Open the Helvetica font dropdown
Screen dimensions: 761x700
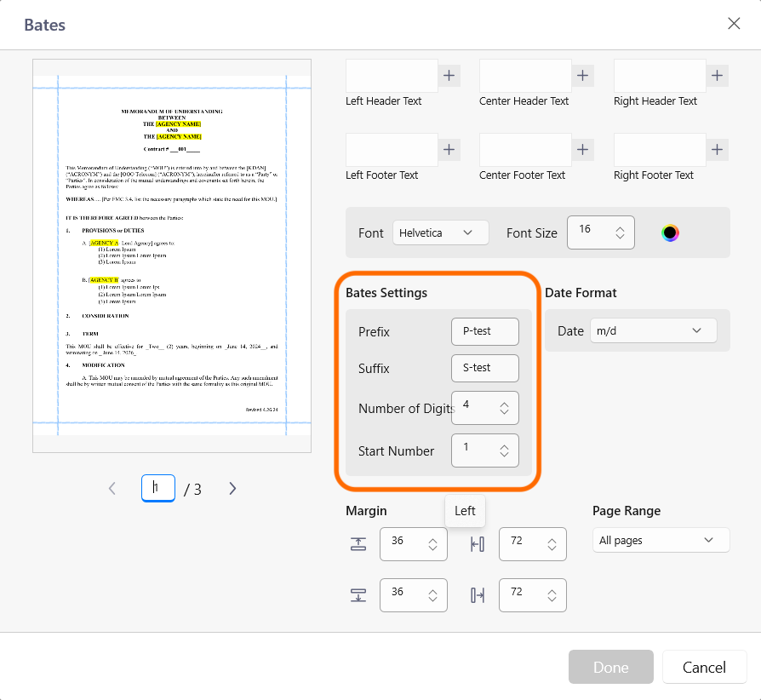coord(440,232)
